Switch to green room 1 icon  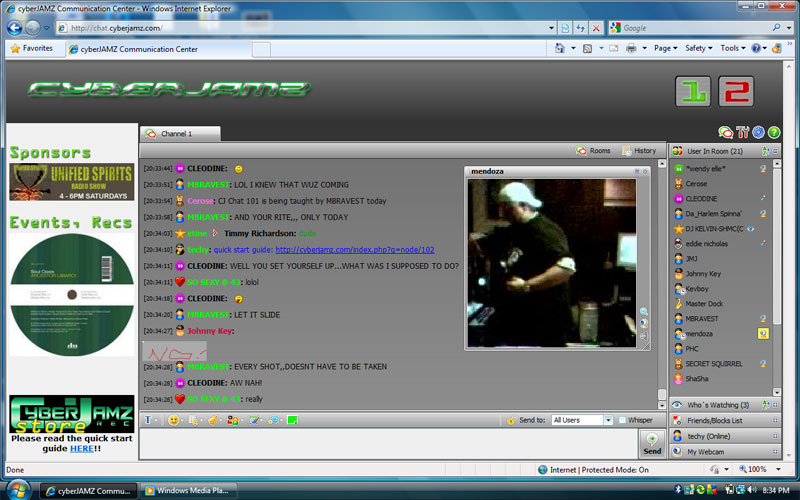[x=693, y=92]
